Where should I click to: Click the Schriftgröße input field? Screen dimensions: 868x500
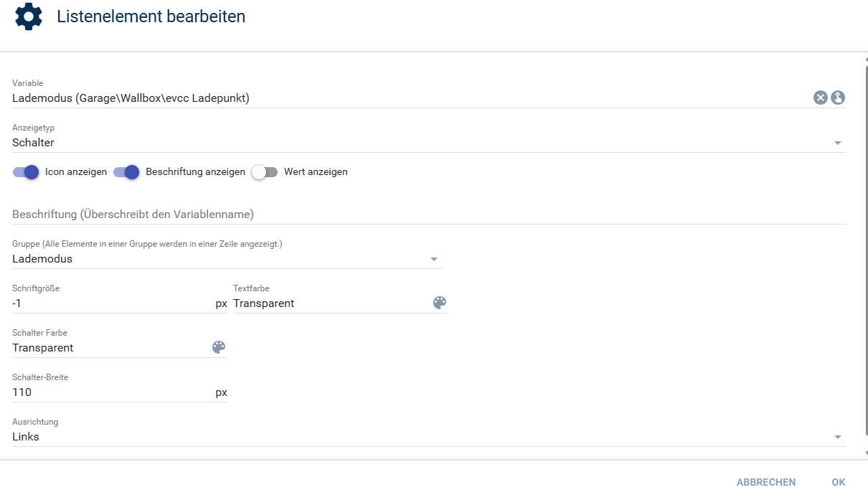tap(112, 303)
